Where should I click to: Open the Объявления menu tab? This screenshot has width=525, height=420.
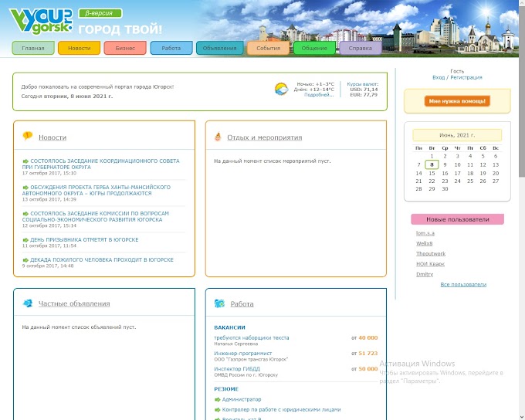(219, 48)
